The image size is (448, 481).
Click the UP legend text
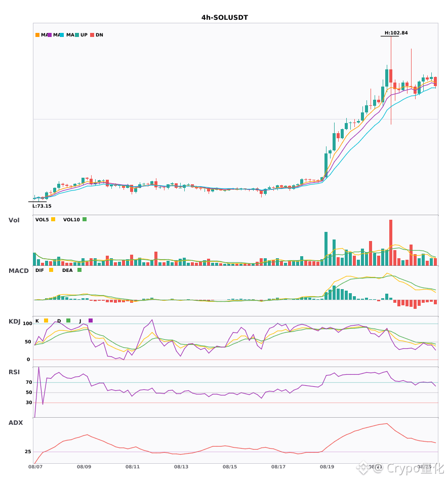(84, 35)
